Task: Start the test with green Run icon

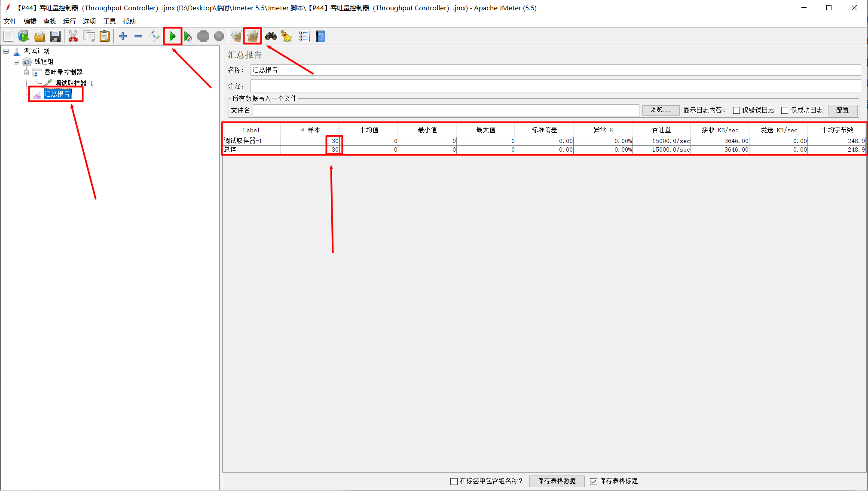Action: tap(172, 37)
